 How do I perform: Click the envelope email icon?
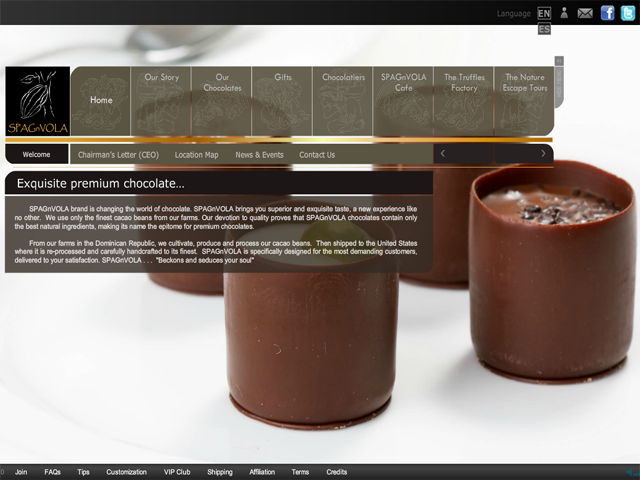click(585, 13)
